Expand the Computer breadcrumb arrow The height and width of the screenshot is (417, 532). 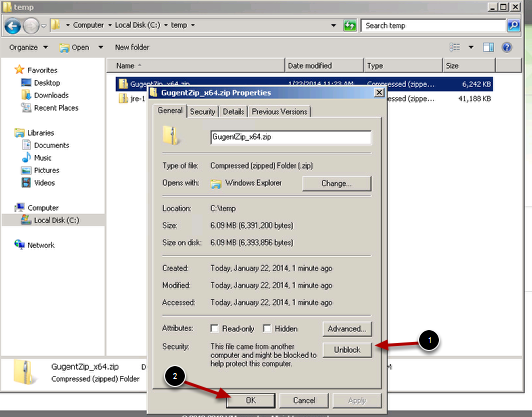pos(110,25)
